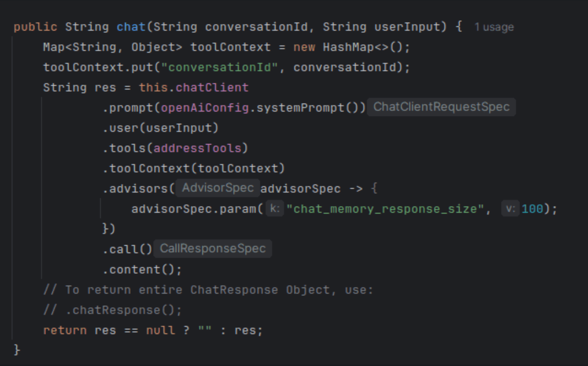Screen dimensions: 588x366
Task: Click the openAiConfig field reference
Action: (205, 108)
